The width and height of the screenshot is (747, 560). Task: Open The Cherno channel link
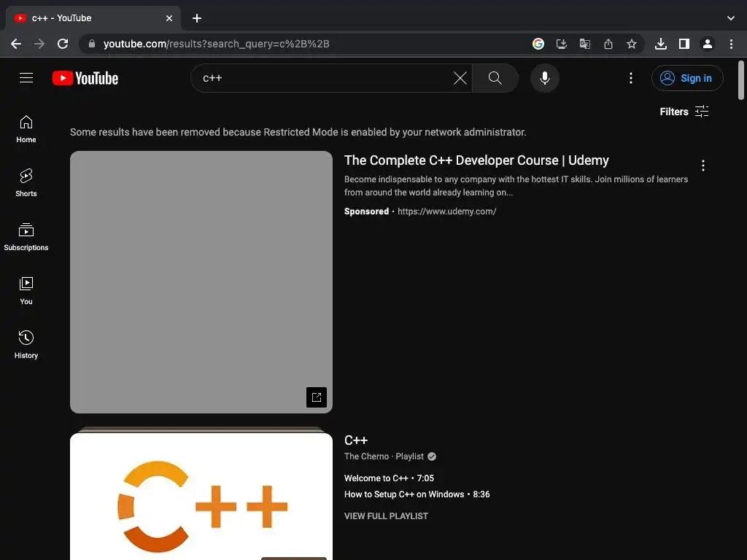[366, 456]
